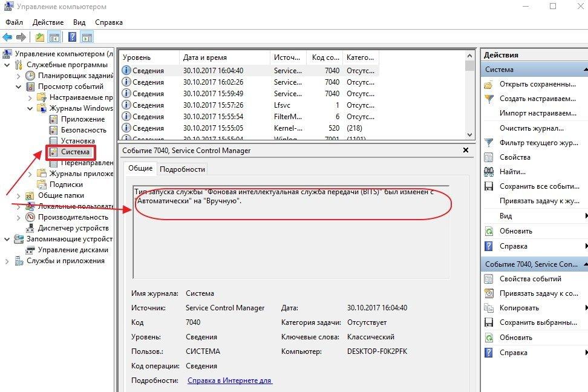588x392 pixels.
Task: Collapse the Просмотр событий node
Action: (18, 87)
